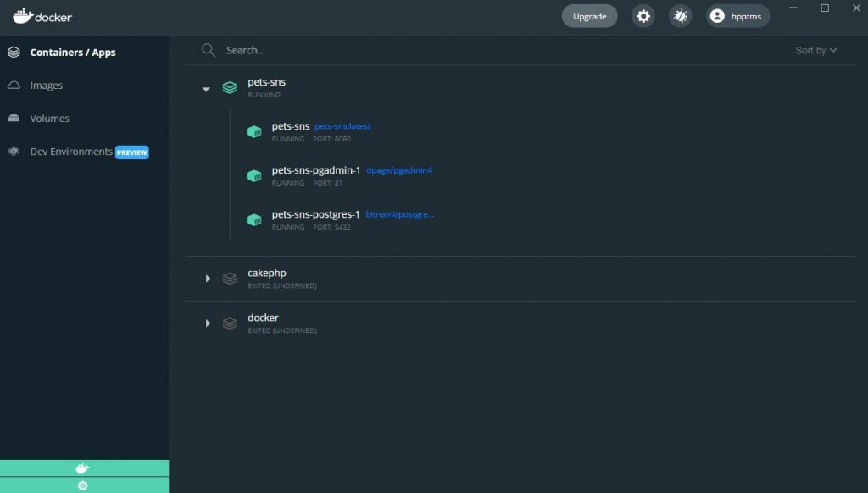
Task: Switch to the Images section
Action: tap(46, 86)
